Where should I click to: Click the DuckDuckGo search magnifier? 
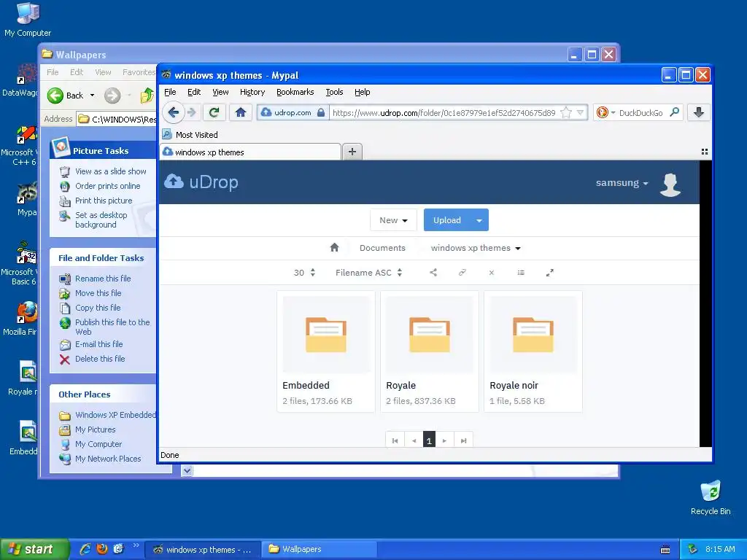(x=675, y=112)
